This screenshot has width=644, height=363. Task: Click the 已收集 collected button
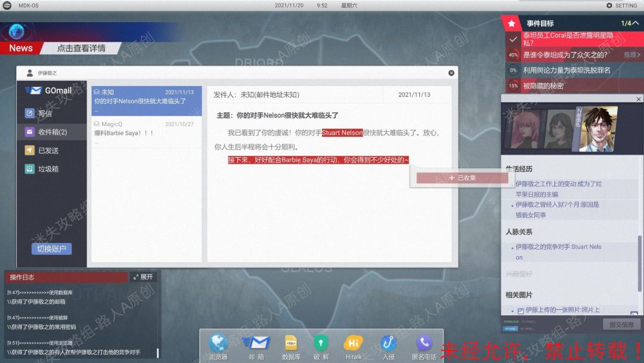pos(462,177)
